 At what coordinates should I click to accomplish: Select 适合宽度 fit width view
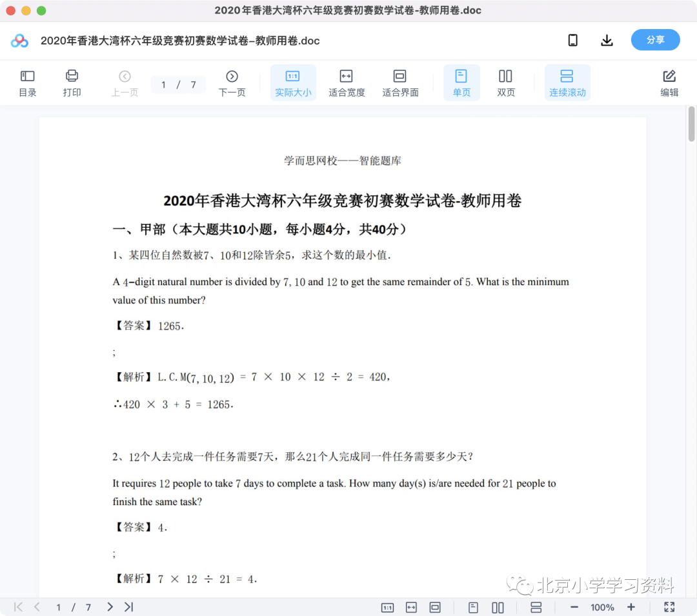pyautogui.click(x=347, y=83)
